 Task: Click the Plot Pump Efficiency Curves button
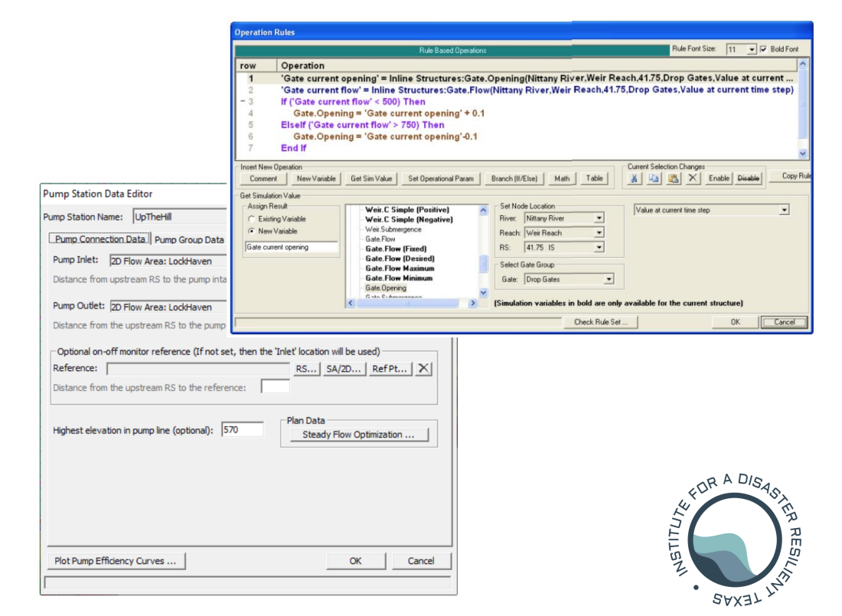116,561
